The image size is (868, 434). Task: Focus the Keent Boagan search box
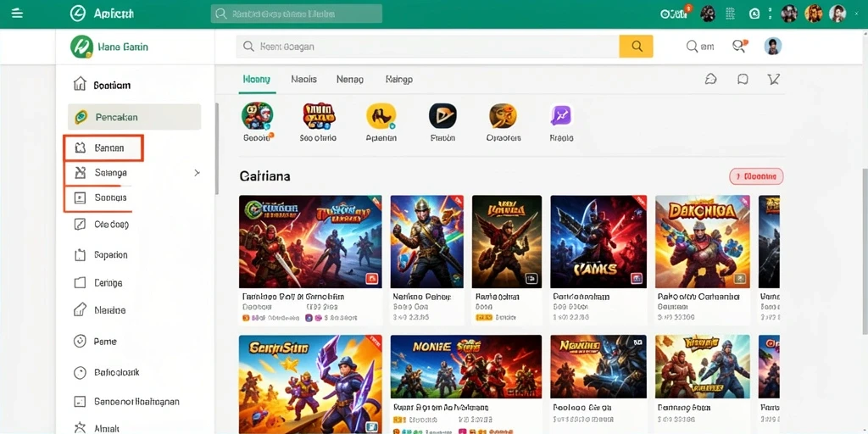click(427, 47)
